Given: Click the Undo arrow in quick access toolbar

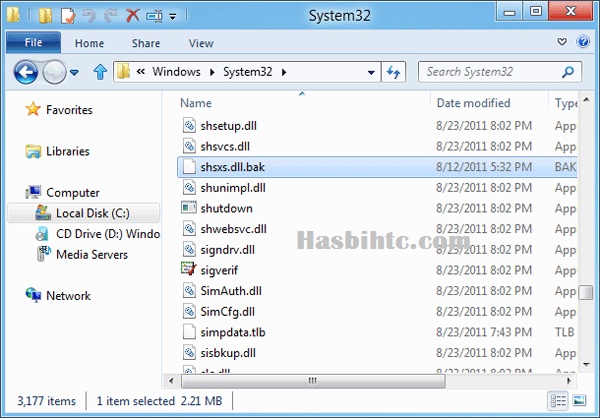Looking at the screenshot, I should (89, 16).
